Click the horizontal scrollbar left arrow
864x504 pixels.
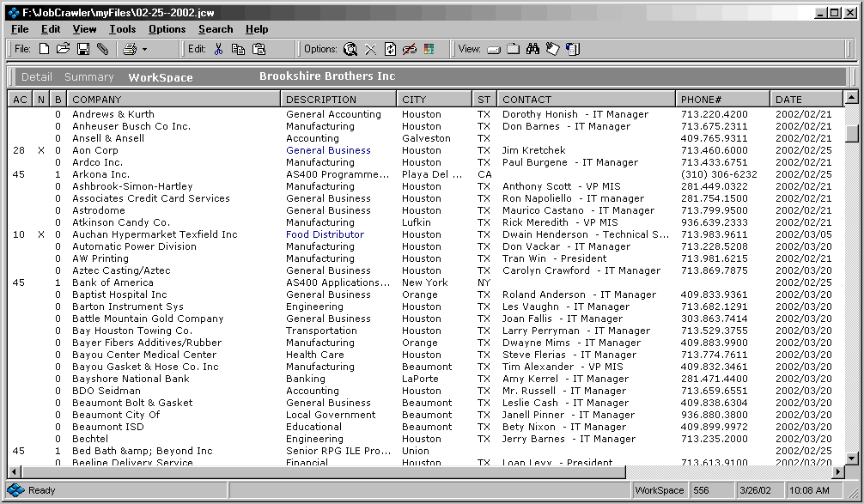(x=15, y=471)
